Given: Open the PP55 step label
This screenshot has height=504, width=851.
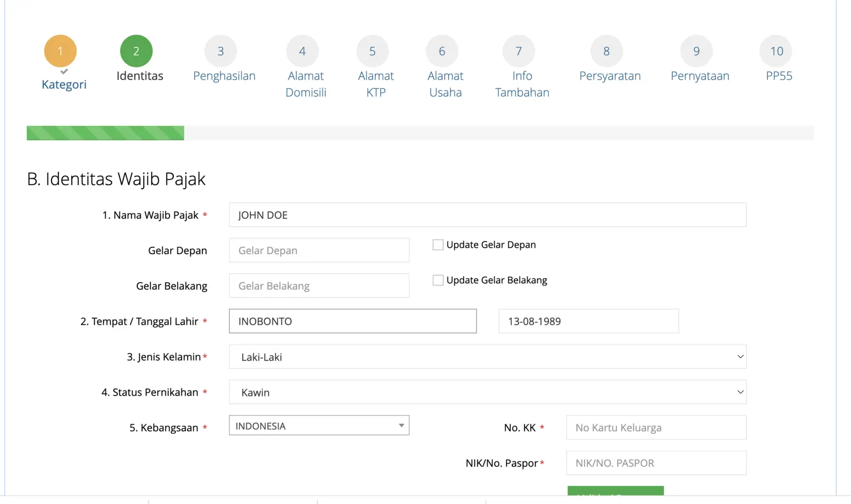Looking at the screenshot, I should tap(779, 76).
